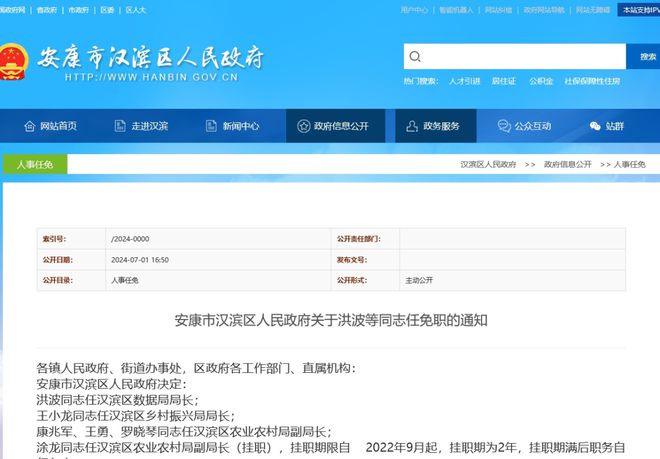Click the green 人事任免 section tab

(35, 164)
